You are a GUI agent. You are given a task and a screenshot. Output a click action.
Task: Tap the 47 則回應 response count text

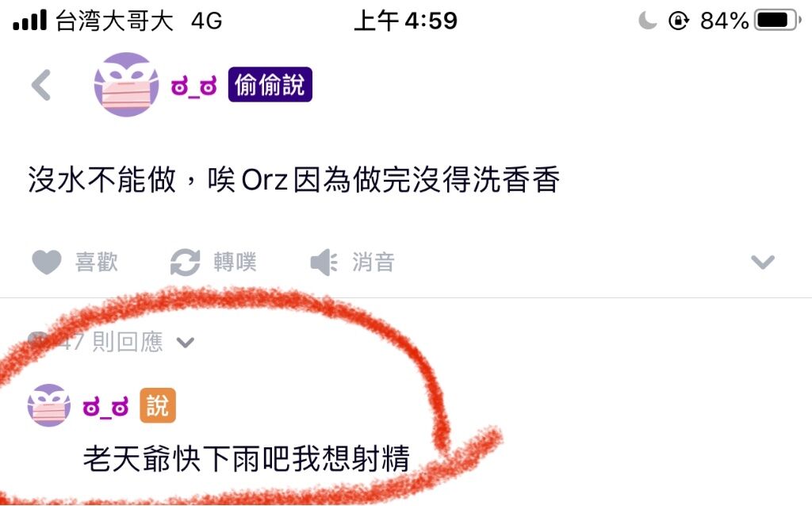[111, 342]
